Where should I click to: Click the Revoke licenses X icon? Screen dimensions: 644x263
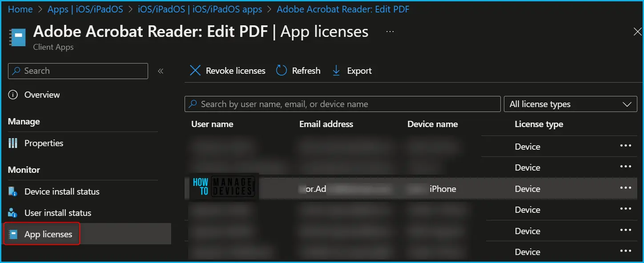pos(195,71)
